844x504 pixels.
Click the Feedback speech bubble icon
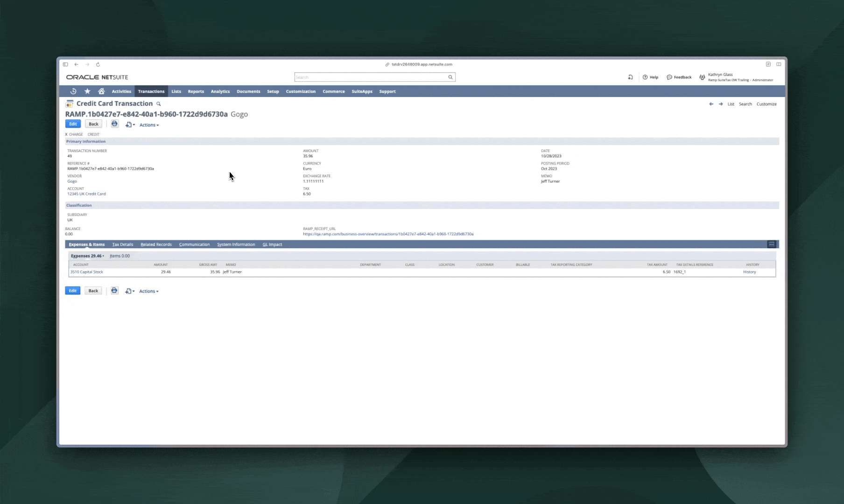pos(669,77)
